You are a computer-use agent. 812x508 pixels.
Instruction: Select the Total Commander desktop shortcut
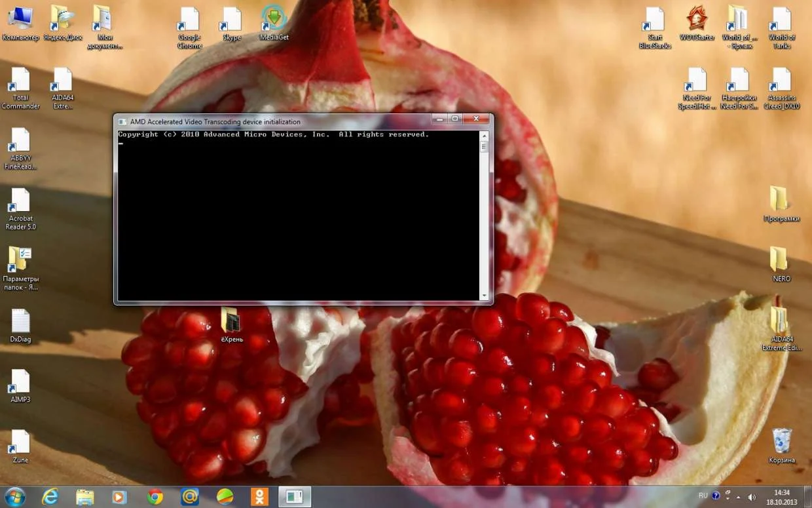(x=20, y=88)
